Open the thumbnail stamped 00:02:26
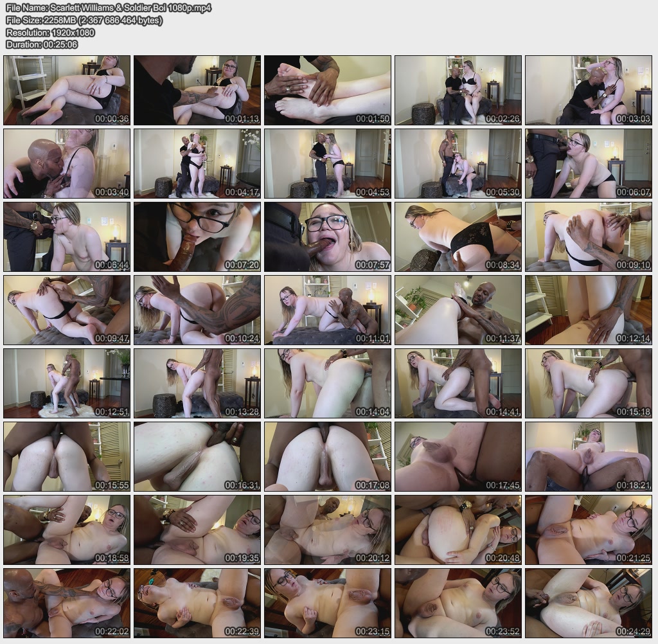 [x=458, y=90]
